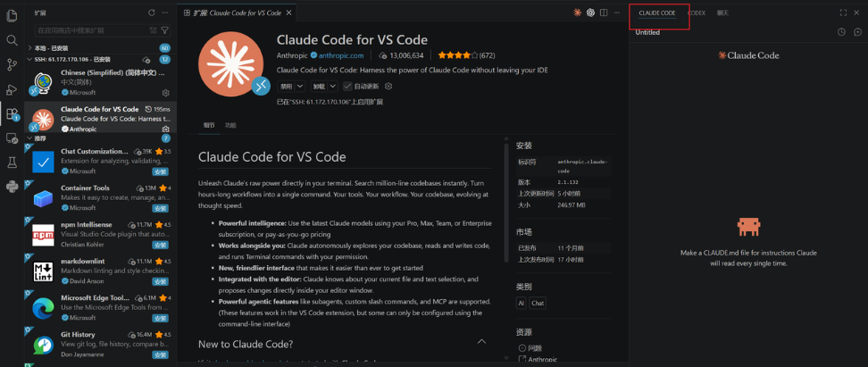
Task: Open the Chat category tag
Action: tap(538, 304)
